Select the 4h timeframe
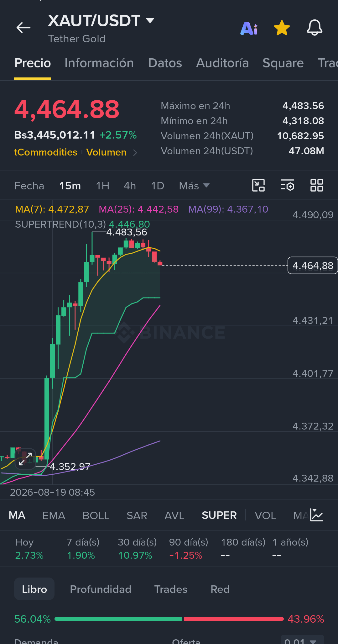The width and height of the screenshot is (338, 644). click(130, 186)
